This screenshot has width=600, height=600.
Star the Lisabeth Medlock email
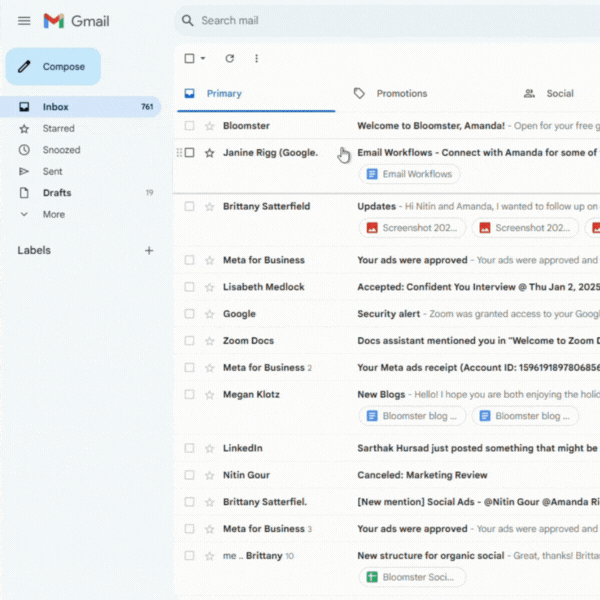tap(209, 287)
